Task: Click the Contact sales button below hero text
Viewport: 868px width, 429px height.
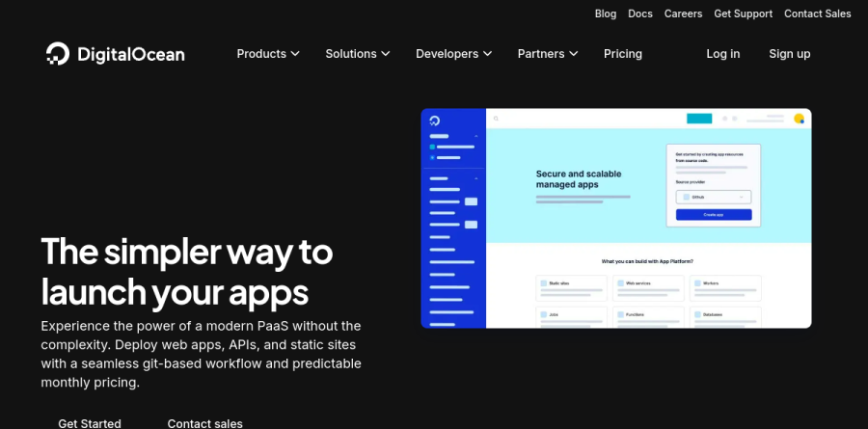Action: [204, 423]
